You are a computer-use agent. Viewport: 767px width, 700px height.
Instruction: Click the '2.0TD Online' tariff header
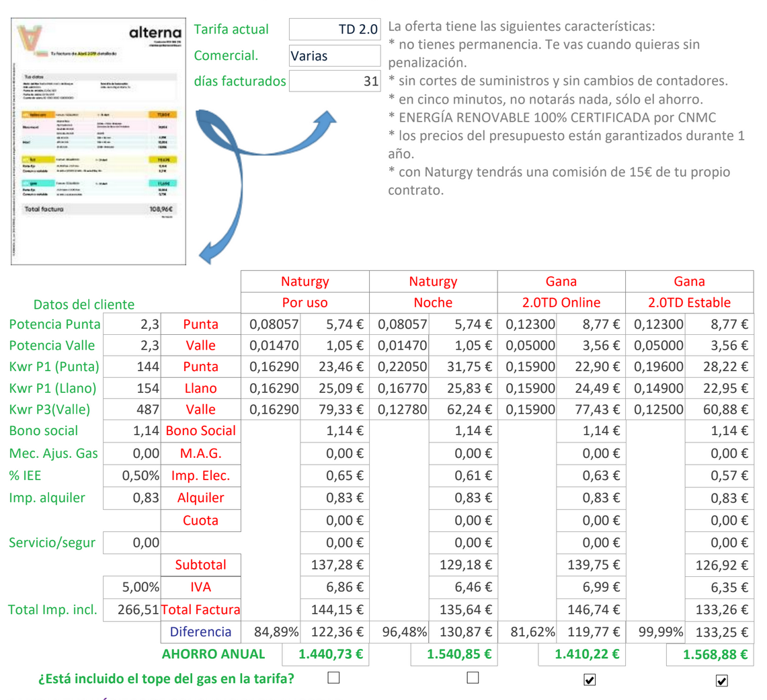(561, 303)
